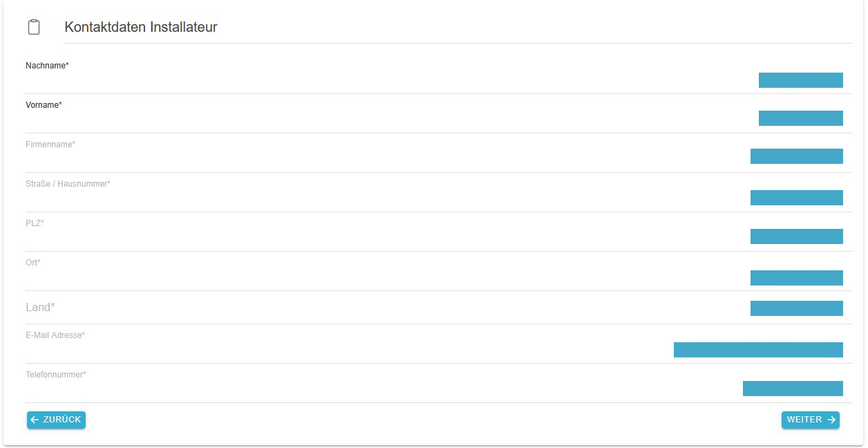The width and height of the screenshot is (868, 448).
Task: Focus the Straße / Hausnummer field
Action: pos(346,198)
